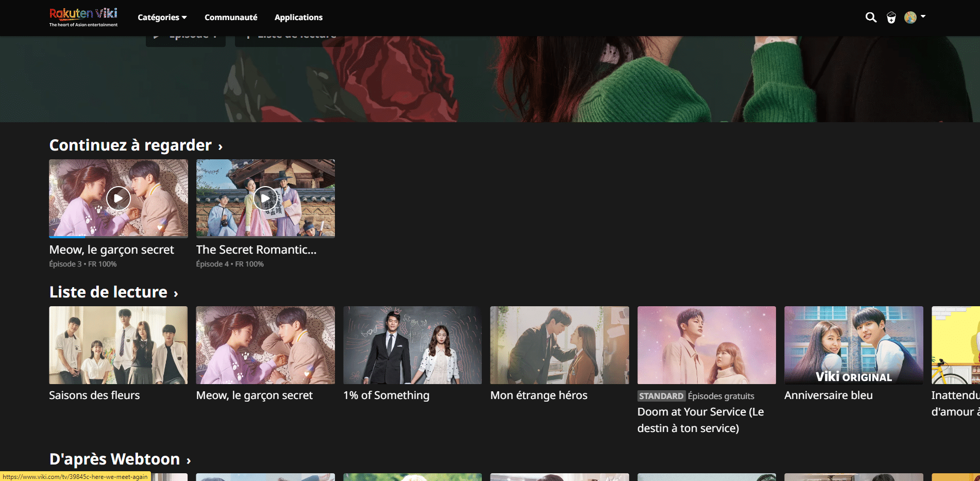Image resolution: width=980 pixels, height=481 pixels.
Task: Play Meow, le garçon secret episode 3
Action: pos(119,198)
